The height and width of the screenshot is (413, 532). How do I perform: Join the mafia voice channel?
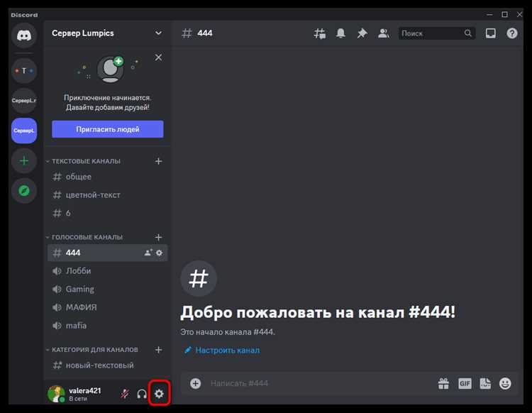click(108, 326)
